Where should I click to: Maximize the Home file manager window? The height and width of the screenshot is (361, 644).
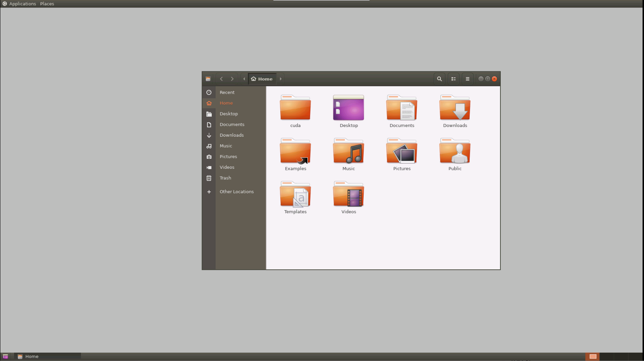[x=487, y=79]
